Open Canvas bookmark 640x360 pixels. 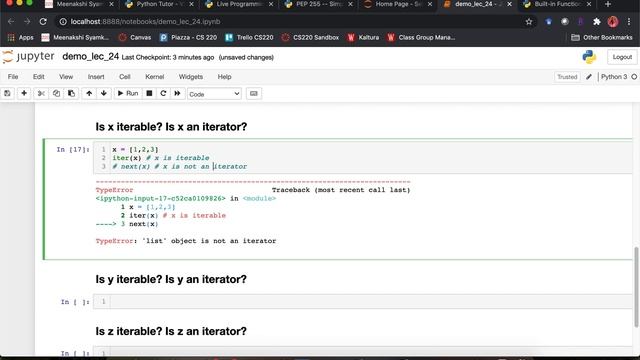coord(135,38)
